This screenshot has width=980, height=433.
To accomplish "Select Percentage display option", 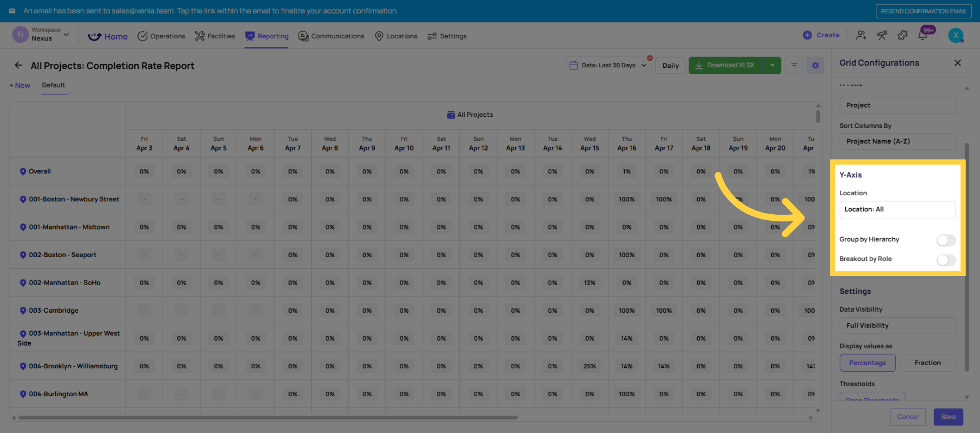I will (x=868, y=363).
